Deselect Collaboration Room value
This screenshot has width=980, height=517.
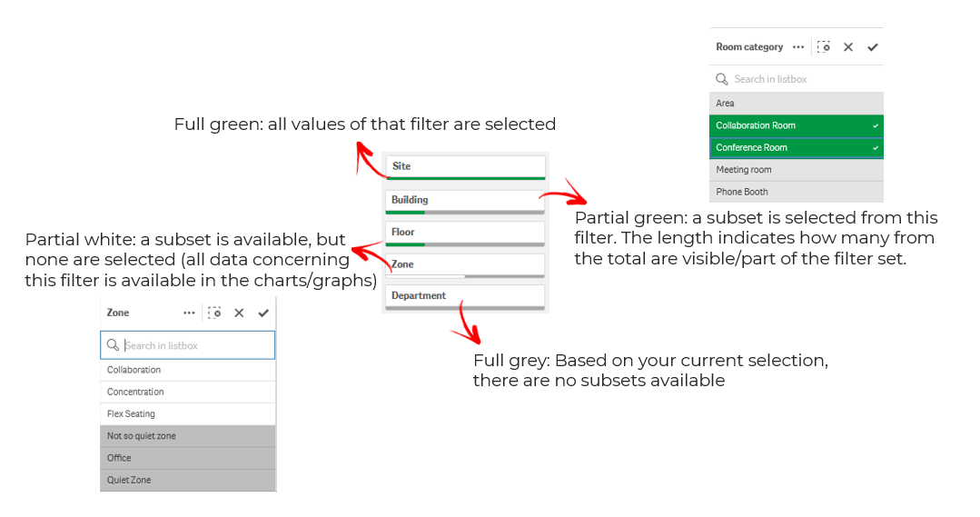click(797, 125)
